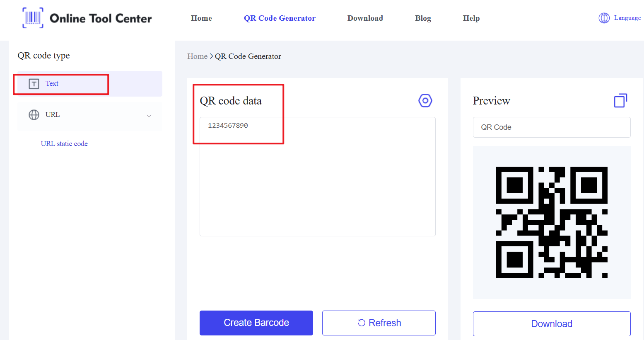Click the Online Tool Center barcode logo

33,18
